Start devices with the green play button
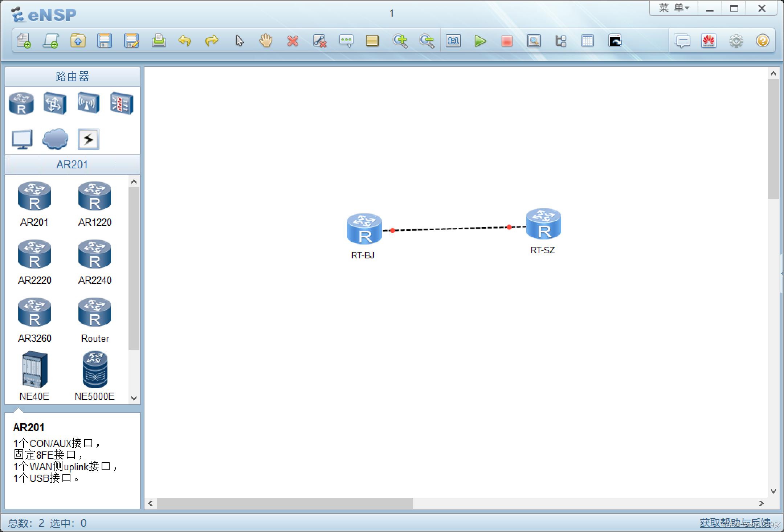The width and height of the screenshot is (784, 532). click(480, 41)
